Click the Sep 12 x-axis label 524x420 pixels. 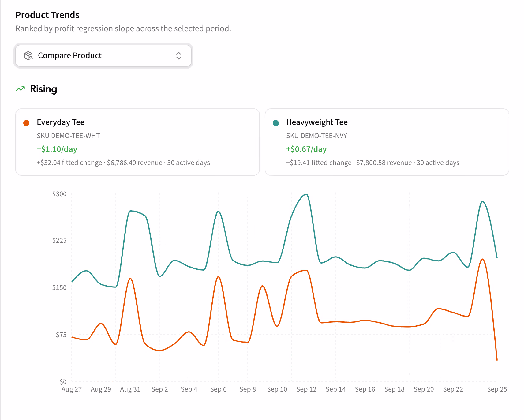[x=306, y=389]
